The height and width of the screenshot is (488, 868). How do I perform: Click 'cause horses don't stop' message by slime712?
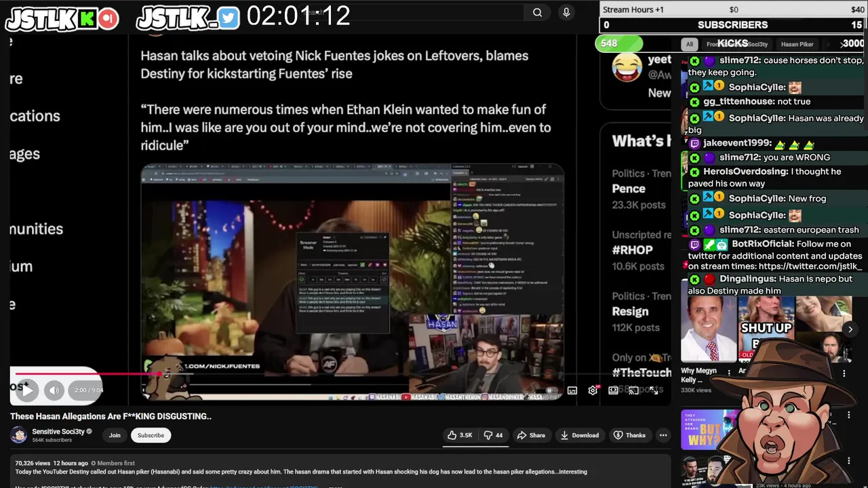coord(776,66)
